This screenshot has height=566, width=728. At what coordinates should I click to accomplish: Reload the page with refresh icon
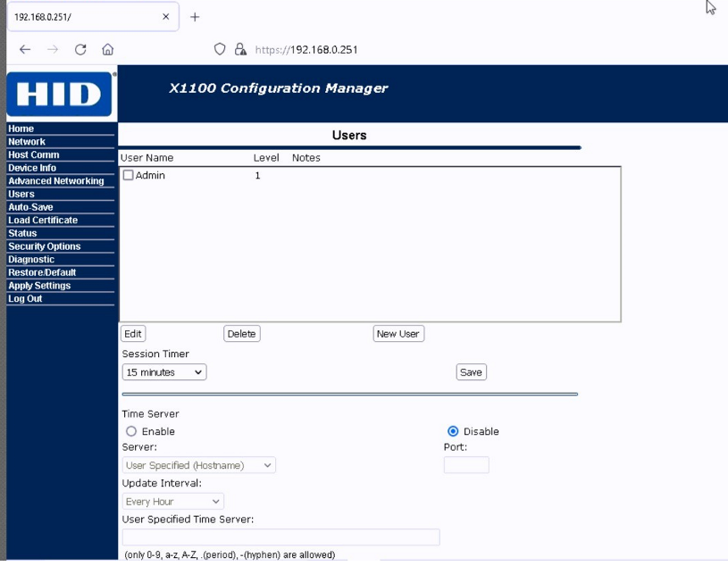pos(80,50)
